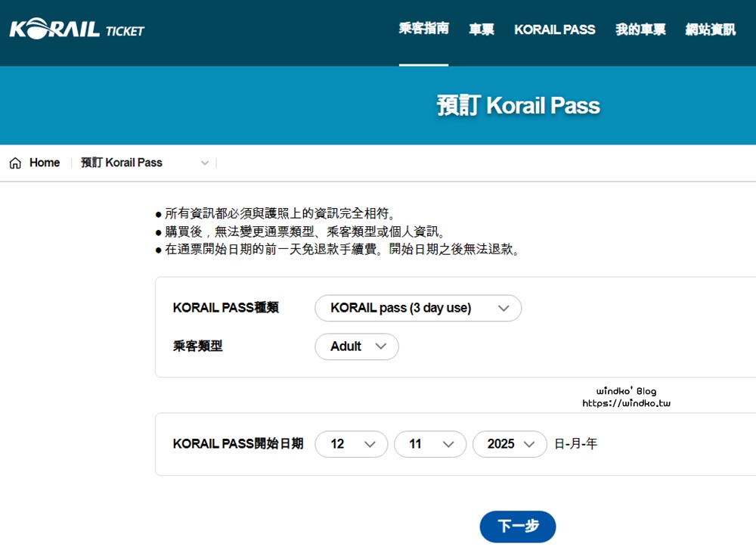The height and width of the screenshot is (553, 756).
Task: Click the windko.tw watermark URL
Action: point(626,403)
